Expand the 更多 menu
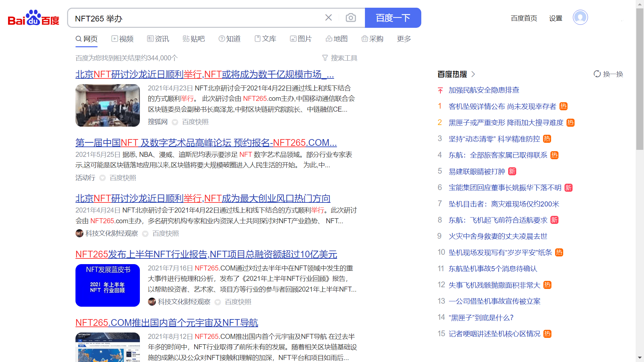644x362 pixels. coord(404,39)
